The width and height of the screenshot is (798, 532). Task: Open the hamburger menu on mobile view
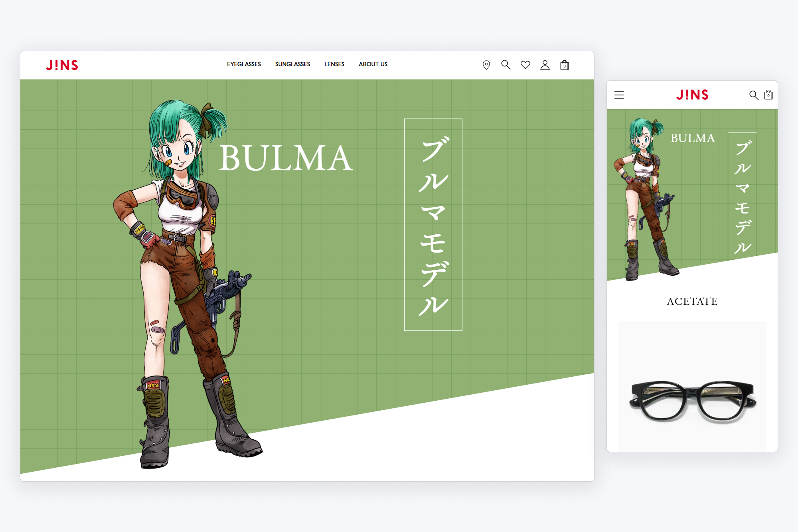(619, 95)
